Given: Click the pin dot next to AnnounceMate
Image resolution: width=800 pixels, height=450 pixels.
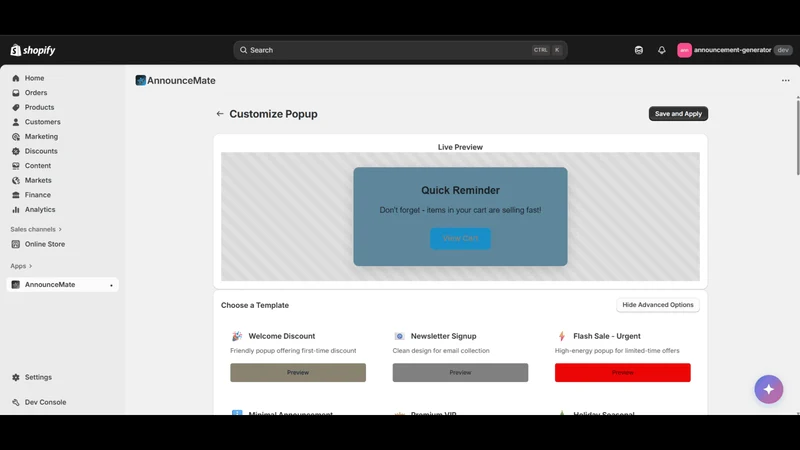Looking at the screenshot, I should [111, 285].
